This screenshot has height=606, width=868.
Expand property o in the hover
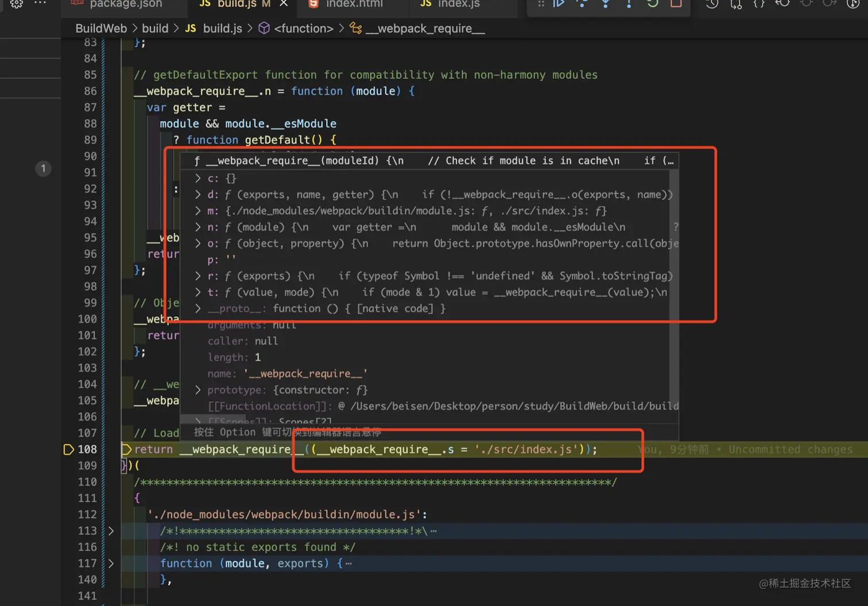(197, 243)
